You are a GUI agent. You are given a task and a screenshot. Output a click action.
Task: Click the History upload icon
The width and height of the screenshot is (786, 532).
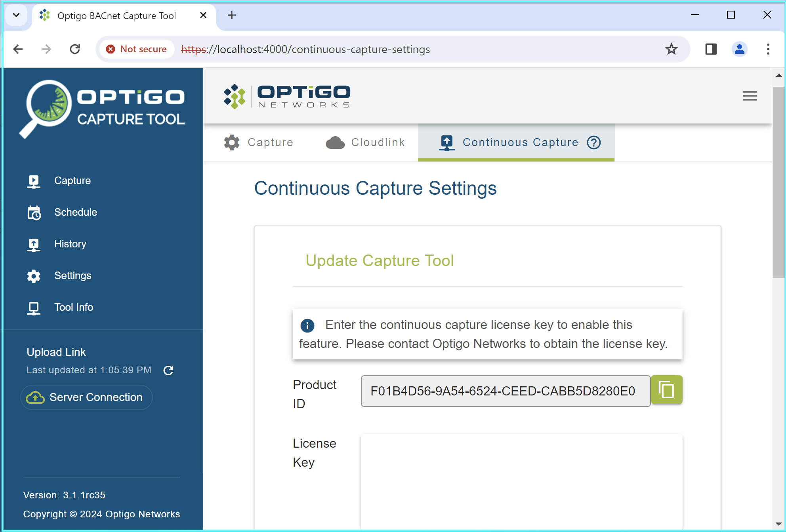(x=34, y=244)
